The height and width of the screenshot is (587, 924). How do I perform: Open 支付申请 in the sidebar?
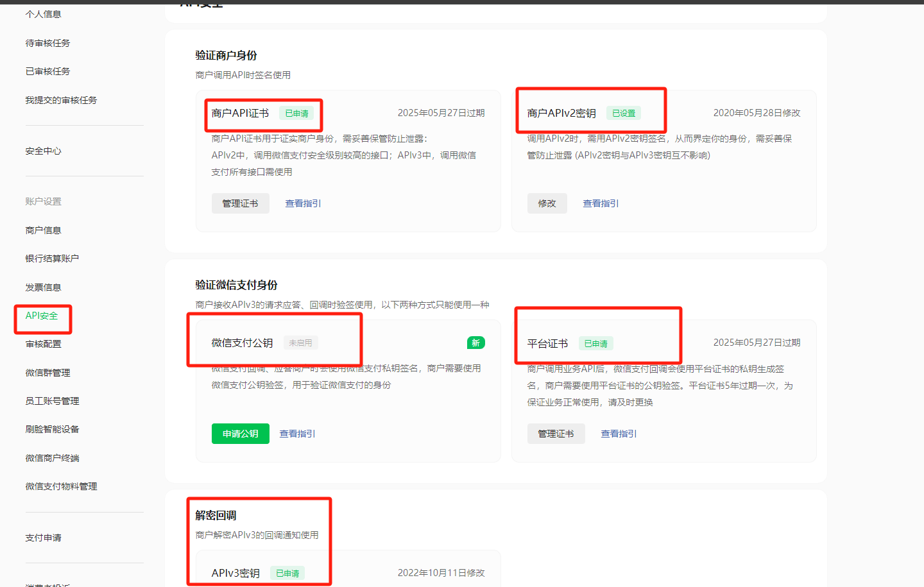tap(43, 538)
